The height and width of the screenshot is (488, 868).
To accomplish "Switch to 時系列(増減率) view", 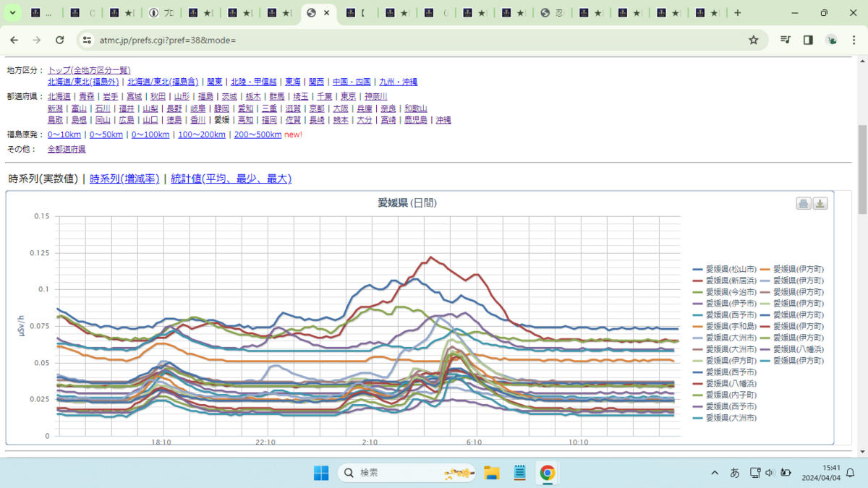I will (x=124, y=179).
